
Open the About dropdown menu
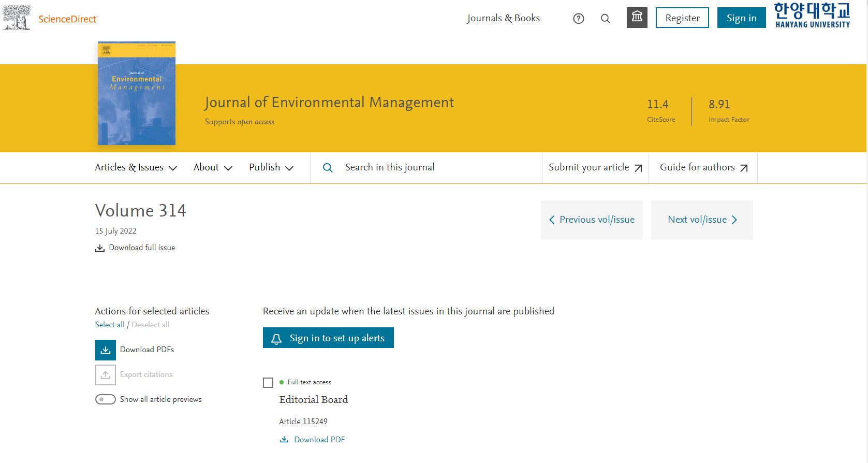tap(213, 168)
